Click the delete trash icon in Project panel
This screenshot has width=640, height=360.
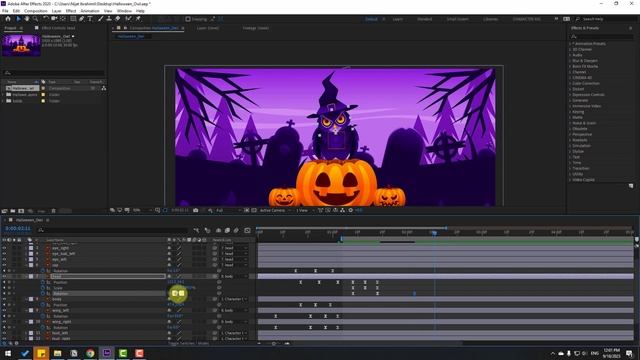53,211
